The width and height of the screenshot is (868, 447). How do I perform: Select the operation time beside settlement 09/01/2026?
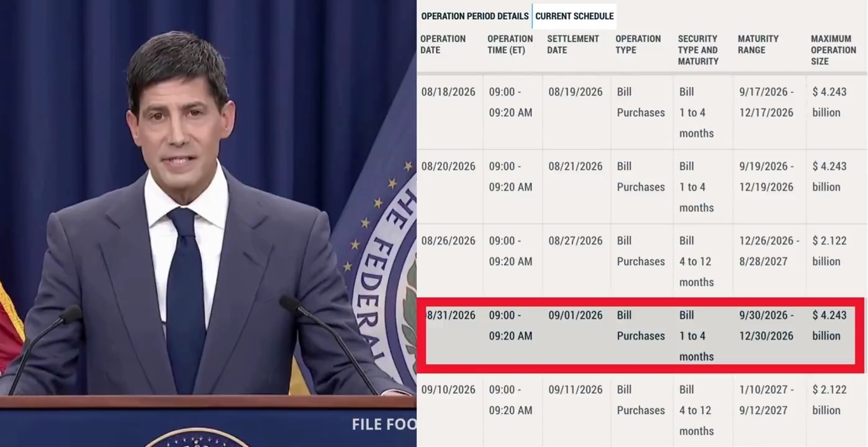[510, 326]
